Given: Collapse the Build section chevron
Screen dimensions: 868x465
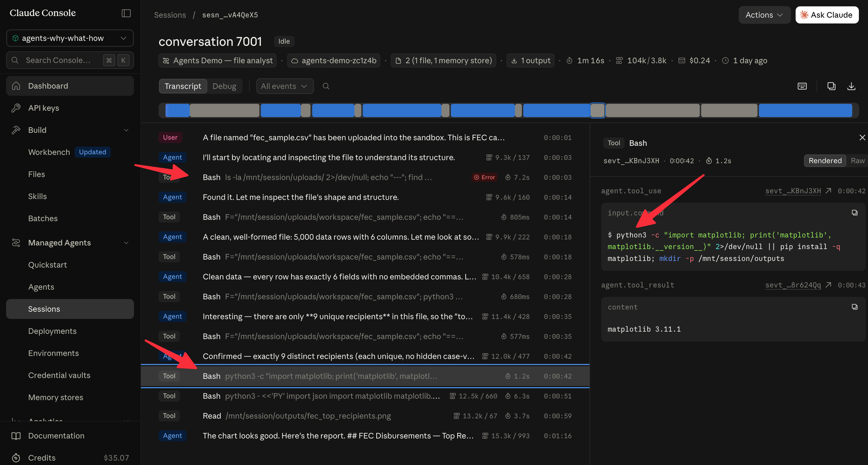Looking at the screenshot, I should (126, 130).
